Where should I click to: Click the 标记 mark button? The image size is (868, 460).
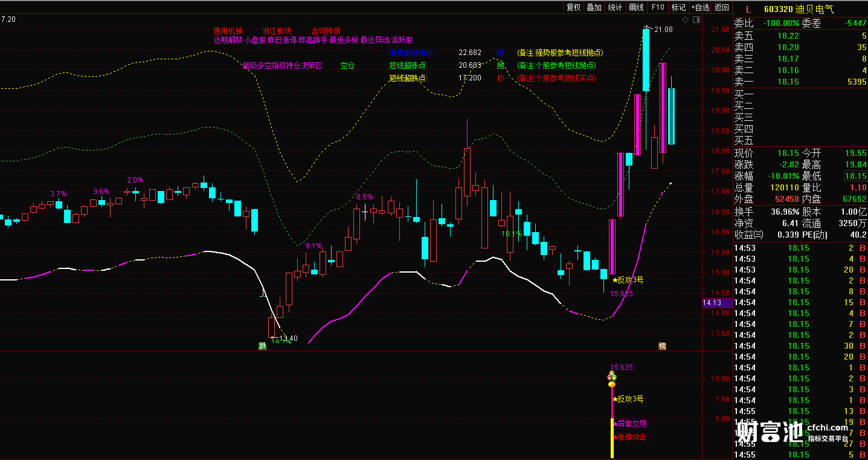[x=678, y=7]
